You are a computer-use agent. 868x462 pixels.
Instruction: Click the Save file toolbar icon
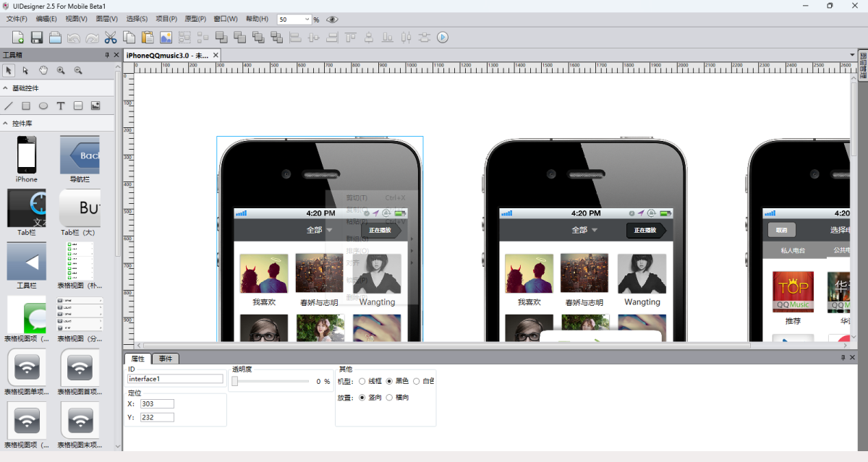(36, 38)
